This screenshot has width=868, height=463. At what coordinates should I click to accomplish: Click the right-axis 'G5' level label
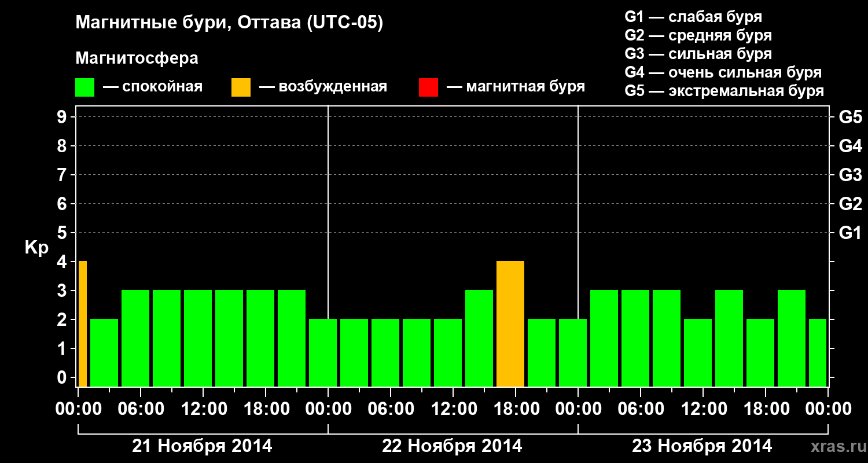click(850, 117)
